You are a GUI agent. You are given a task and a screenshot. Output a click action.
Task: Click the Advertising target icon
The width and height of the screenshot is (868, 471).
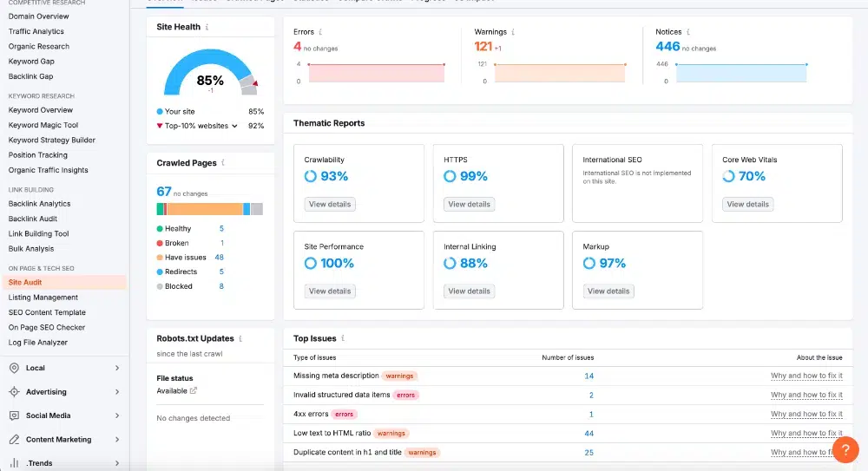pos(15,392)
